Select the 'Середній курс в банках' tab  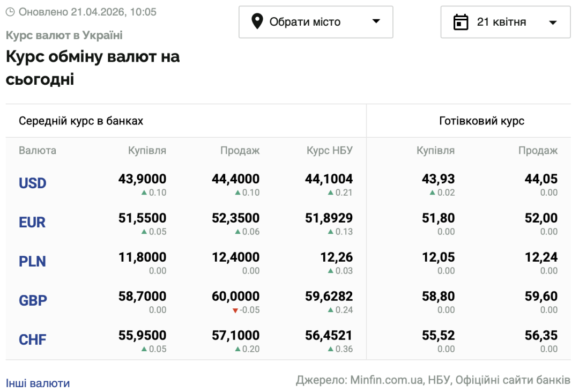(81, 121)
